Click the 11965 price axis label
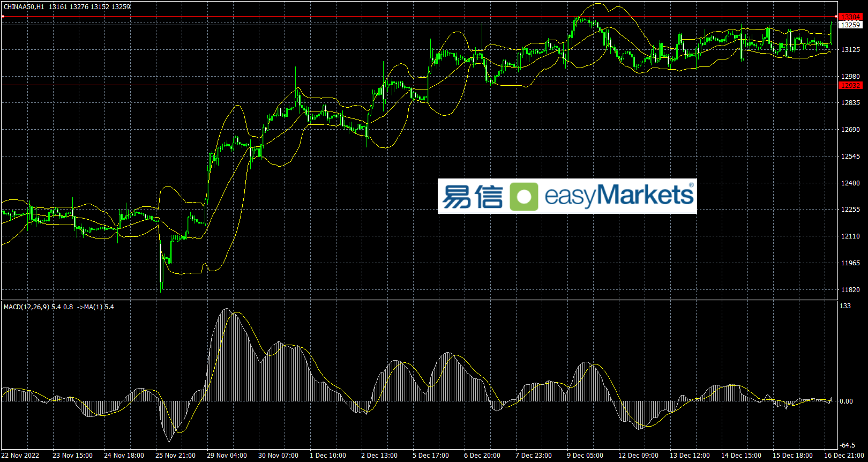 850,263
